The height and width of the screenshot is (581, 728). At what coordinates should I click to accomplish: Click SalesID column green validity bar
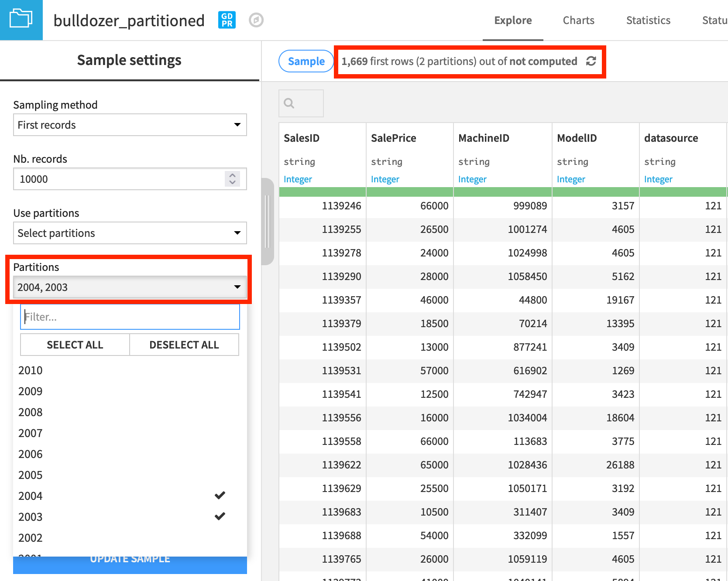tap(323, 192)
